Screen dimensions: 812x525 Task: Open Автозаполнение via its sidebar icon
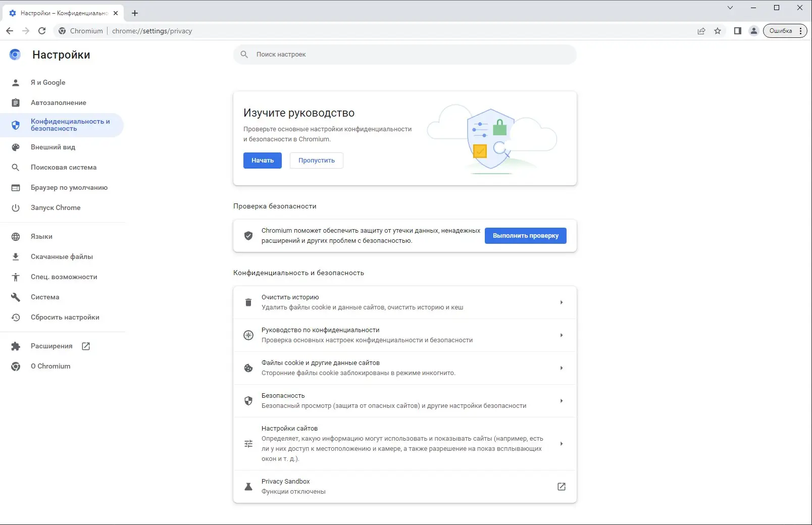click(16, 102)
